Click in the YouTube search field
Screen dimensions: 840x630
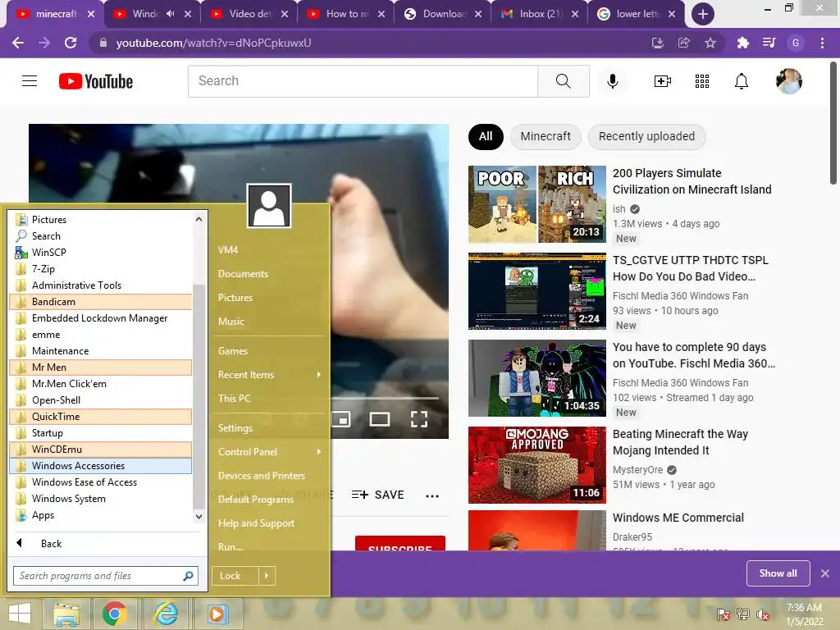363,81
